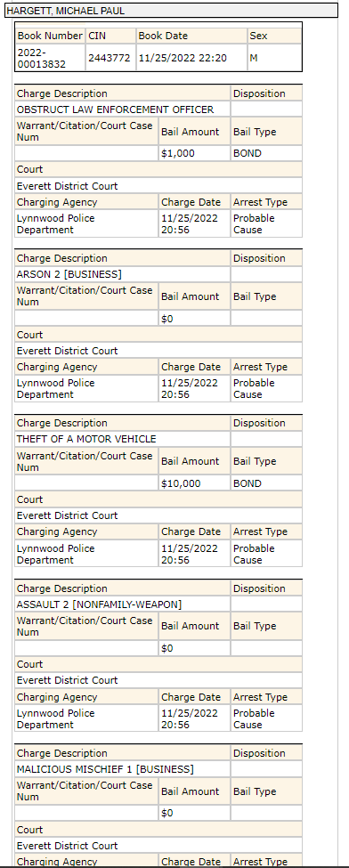Select Everett District Court under the arson charge
Screen dimensions: 349x868
coord(67,351)
